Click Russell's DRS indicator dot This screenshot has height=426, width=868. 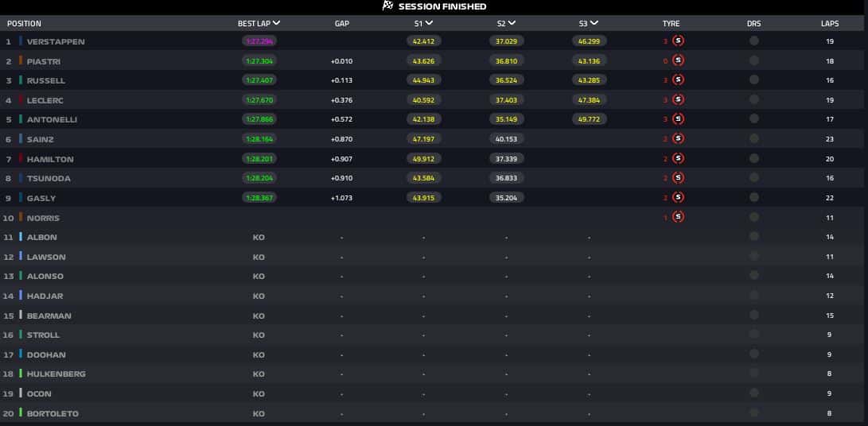click(754, 79)
